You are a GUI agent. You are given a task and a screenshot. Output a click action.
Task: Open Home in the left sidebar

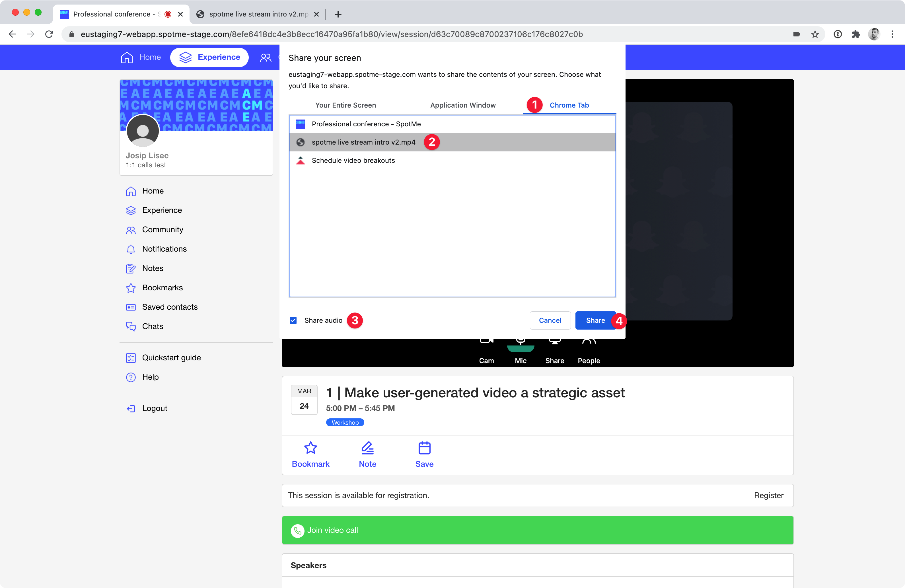145,191
